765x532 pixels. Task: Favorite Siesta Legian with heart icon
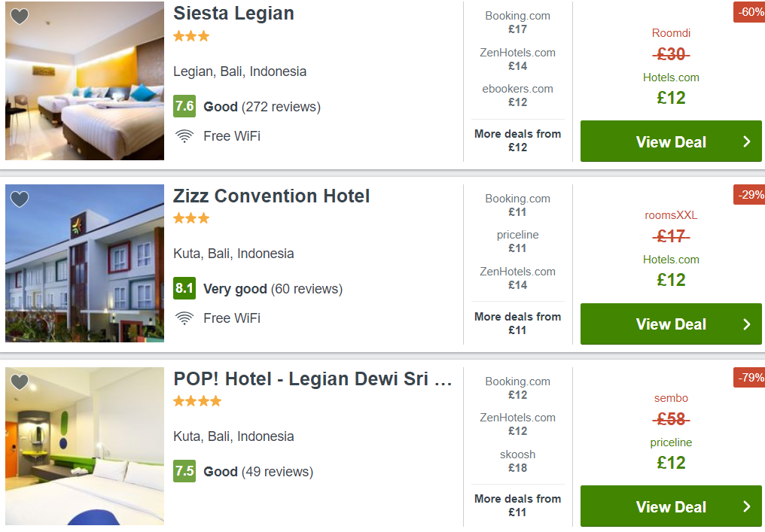pos(20,17)
